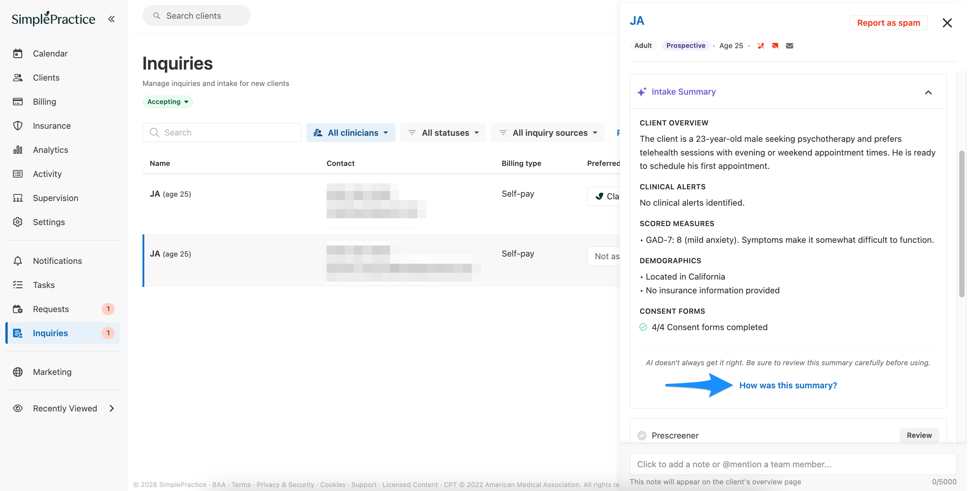Go to Clients in the sidebar
980x491 pixels.
[x=46, y=78]
